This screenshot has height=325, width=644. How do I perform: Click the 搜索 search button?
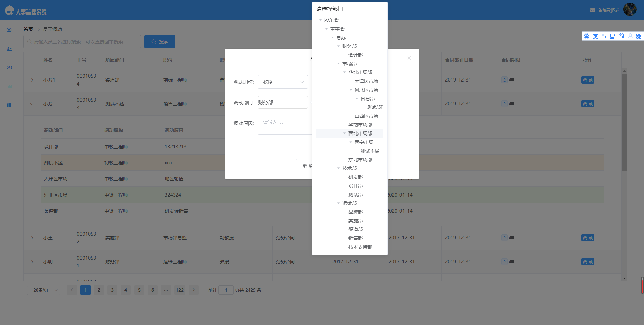click(160, 41)
